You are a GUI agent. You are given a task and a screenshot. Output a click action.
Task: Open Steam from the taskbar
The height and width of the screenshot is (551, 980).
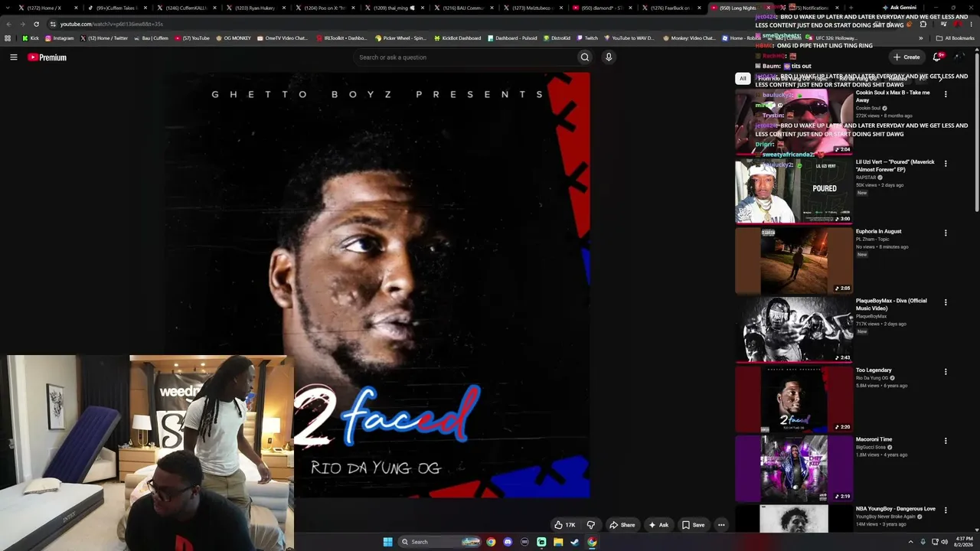(x=575, y=542)
